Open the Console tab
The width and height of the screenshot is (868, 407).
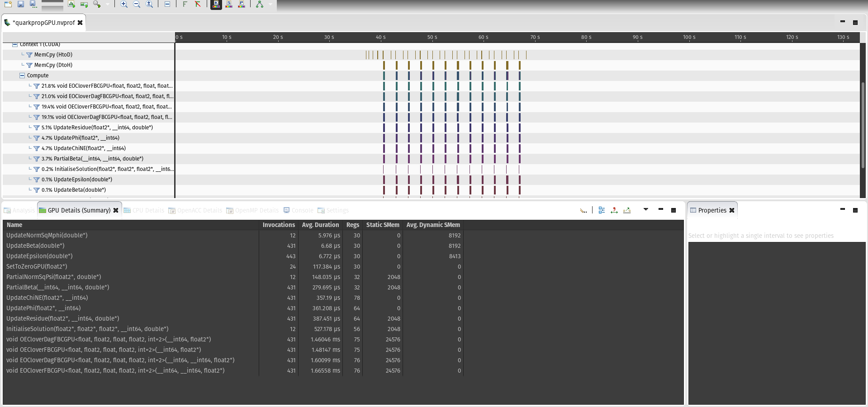point(298,210)
